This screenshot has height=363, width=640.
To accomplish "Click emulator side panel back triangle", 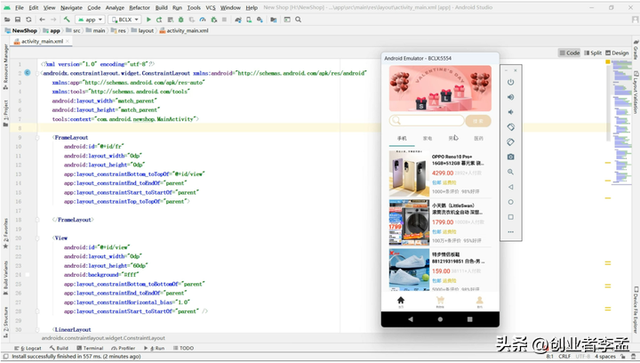I will coord(511,187).
